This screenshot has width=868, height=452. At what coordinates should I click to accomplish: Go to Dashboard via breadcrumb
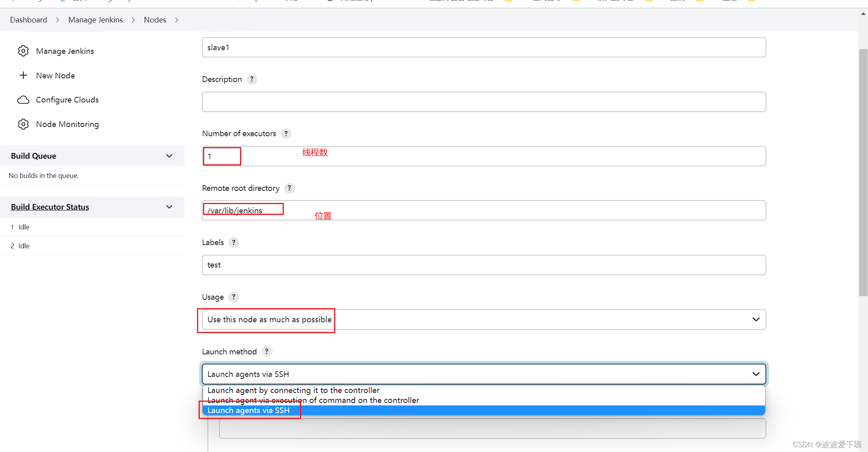coord(28,19)
